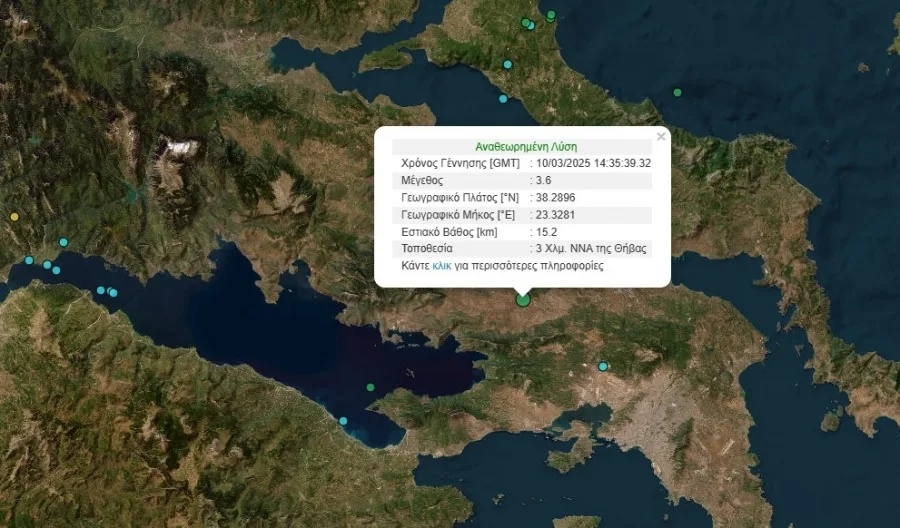
Task: Click the location text 3 Χλμ. ΝΝΑ της Θήβας
Action: (x=591, y=248)
